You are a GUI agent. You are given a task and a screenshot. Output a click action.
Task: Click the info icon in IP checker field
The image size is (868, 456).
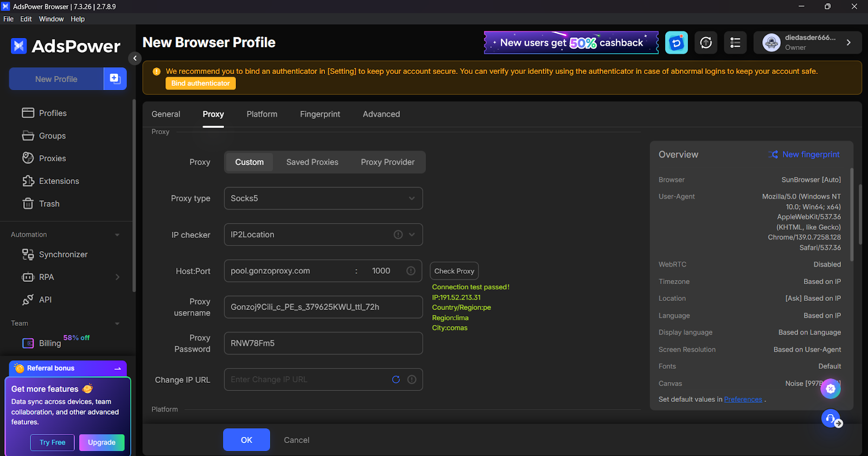coord(398,235)
